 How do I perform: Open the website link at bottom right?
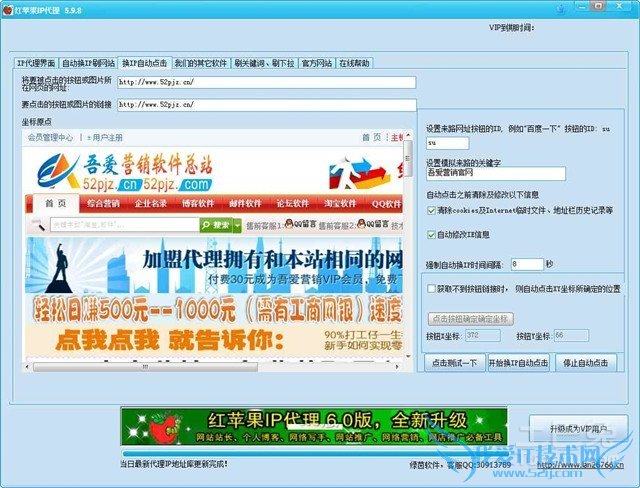tap(580, 465)
